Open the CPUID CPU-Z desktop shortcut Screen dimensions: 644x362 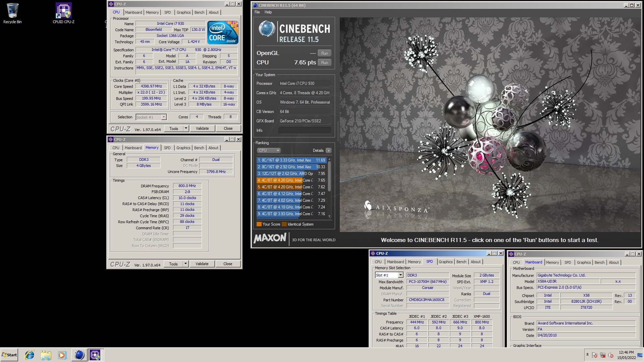pos(63,13)
